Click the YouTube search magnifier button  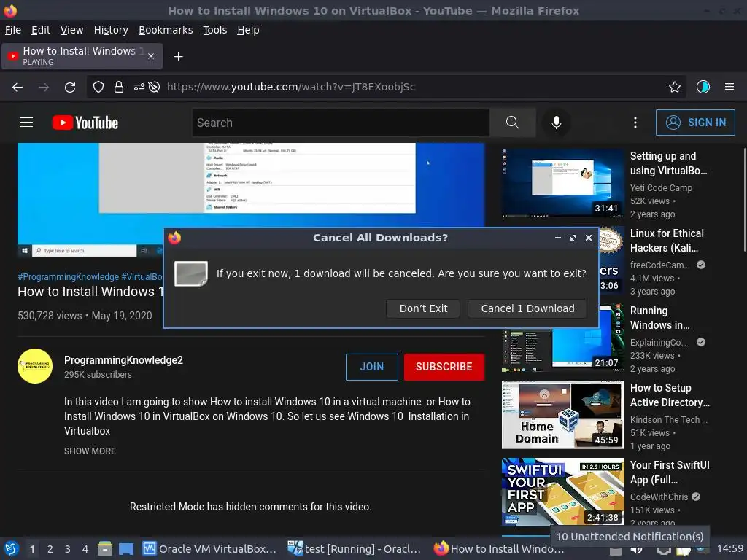click(513, 122)
